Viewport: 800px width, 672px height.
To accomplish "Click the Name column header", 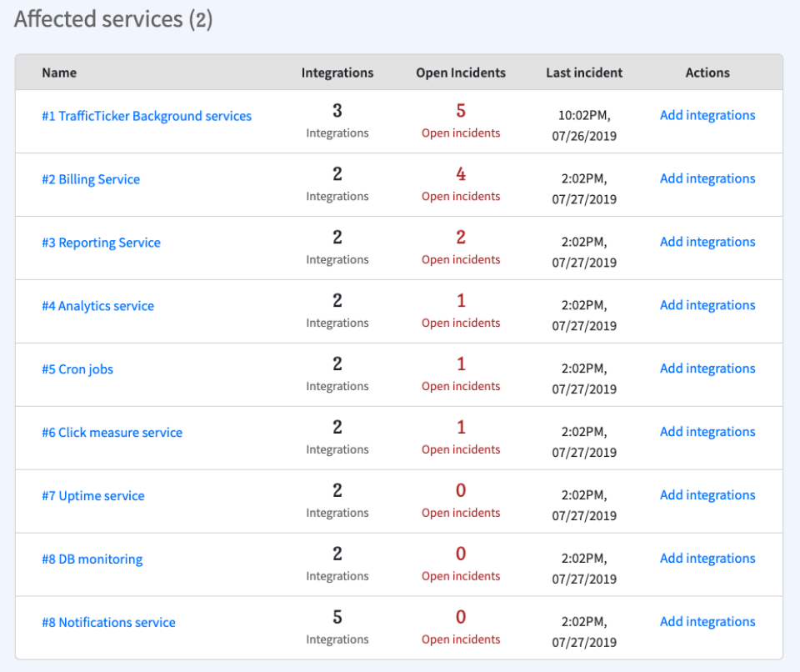I will 59,73.
